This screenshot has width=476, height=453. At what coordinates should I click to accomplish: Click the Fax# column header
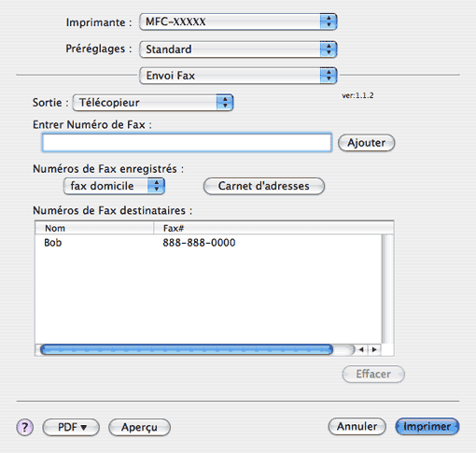tap(273, 228)
